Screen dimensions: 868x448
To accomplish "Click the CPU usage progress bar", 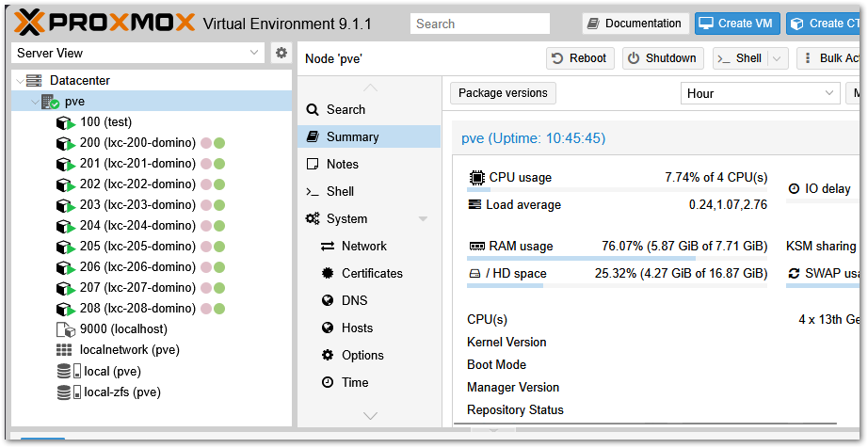I will (x=618, y=190).
